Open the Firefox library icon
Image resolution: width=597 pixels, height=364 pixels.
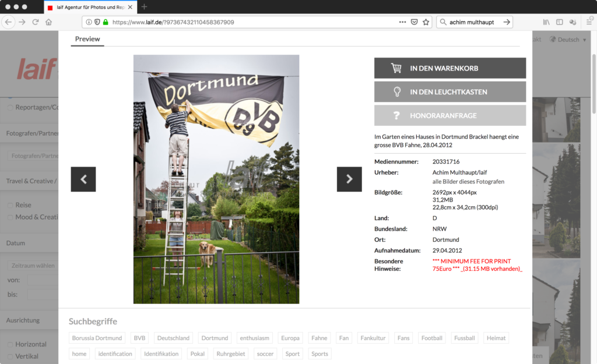[x=546, y=22]
